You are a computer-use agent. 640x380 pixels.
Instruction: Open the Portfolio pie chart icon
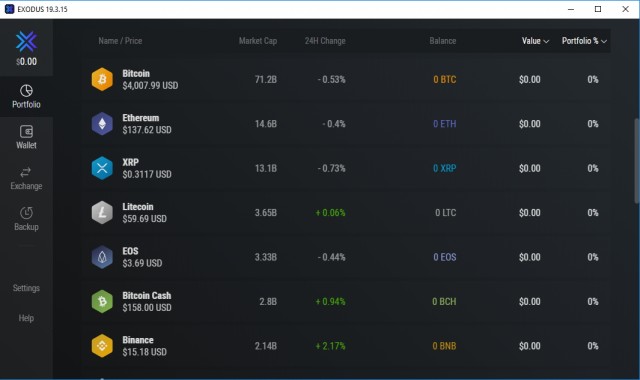(26, 91)
